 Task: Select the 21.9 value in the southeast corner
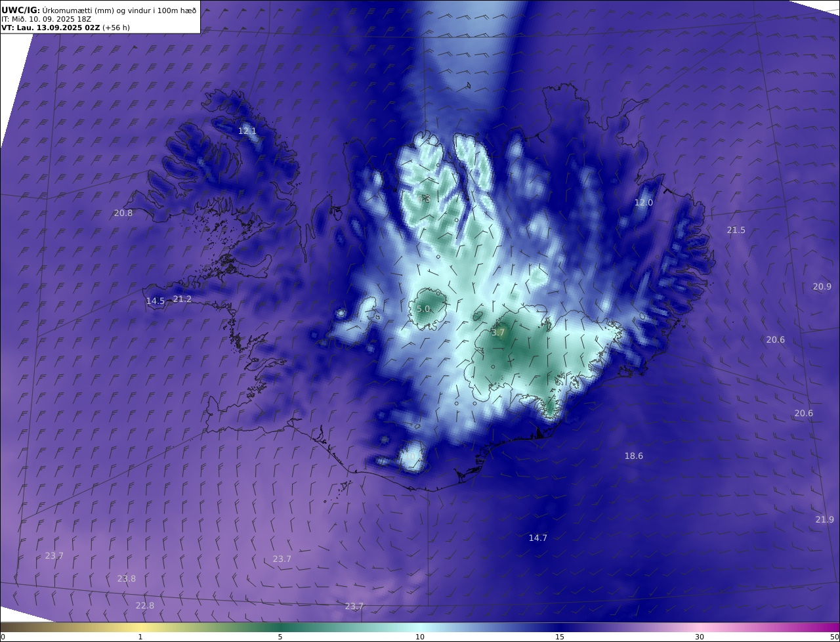(x=825, y=520)
